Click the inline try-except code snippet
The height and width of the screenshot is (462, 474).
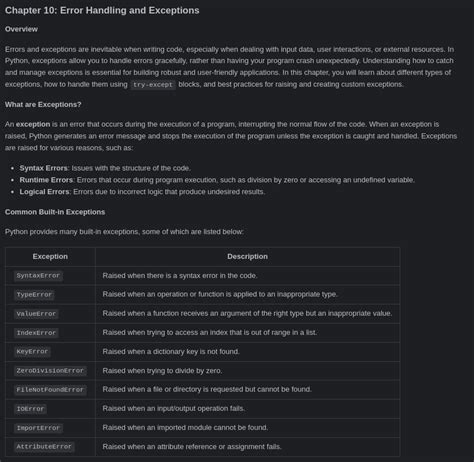153,85
